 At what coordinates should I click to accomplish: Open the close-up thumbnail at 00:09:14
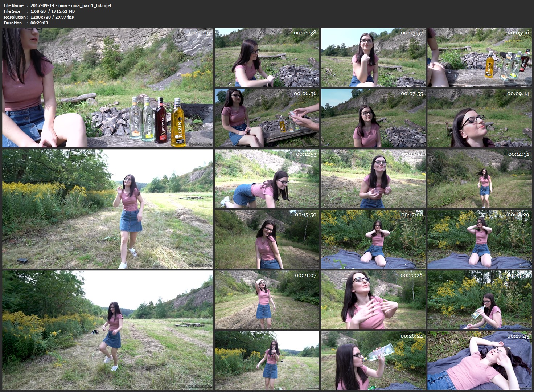[x=480, y=118]
